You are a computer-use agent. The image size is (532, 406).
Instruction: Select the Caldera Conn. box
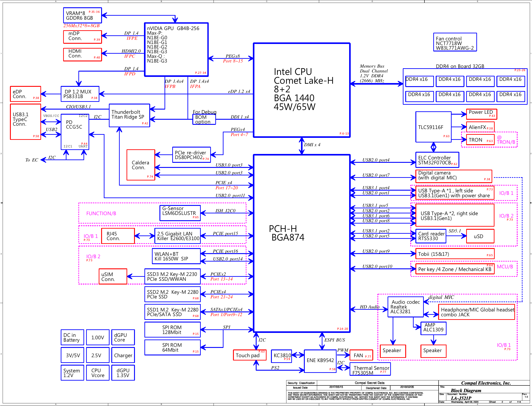pos(140,165)
